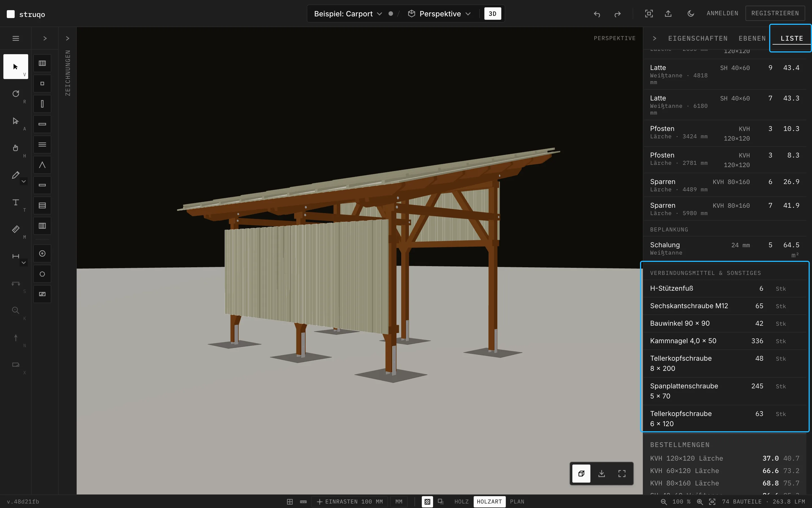Screen dimensions: 812x508
Task: Activate the rotate tool (R)
Action: coord(16,94)
